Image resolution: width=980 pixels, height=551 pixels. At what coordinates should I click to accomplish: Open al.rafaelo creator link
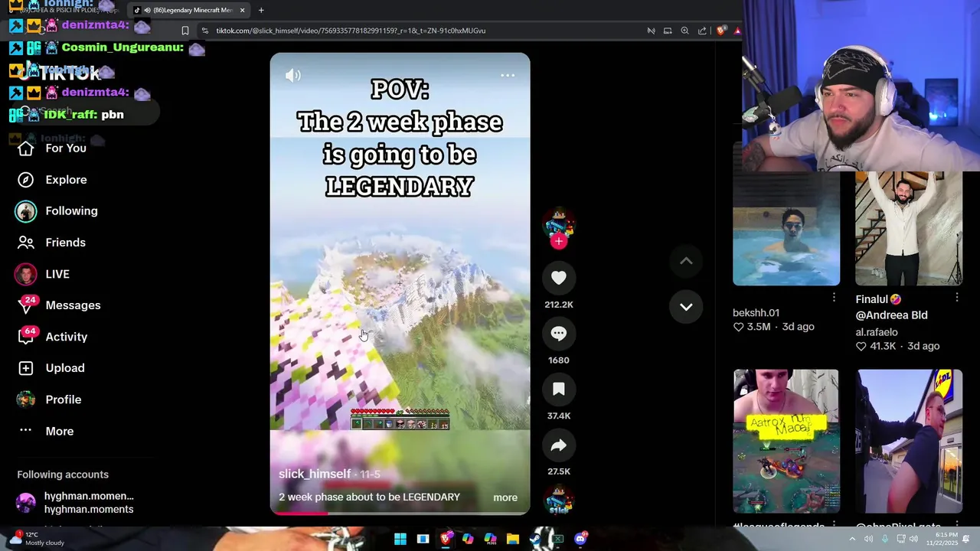click(x=877, y=332)
